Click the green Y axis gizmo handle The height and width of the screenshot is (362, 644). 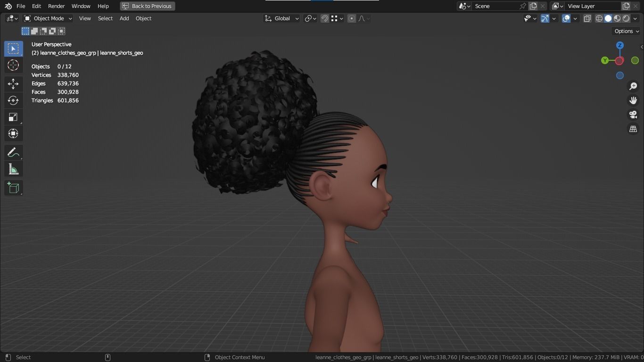605,60
